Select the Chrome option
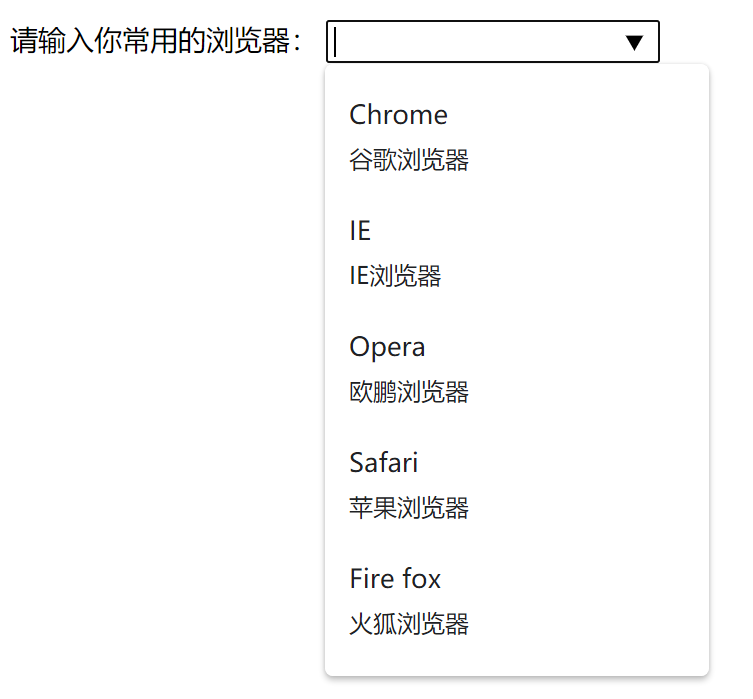This screenshot has height=699, width=753. click(398, 115)
